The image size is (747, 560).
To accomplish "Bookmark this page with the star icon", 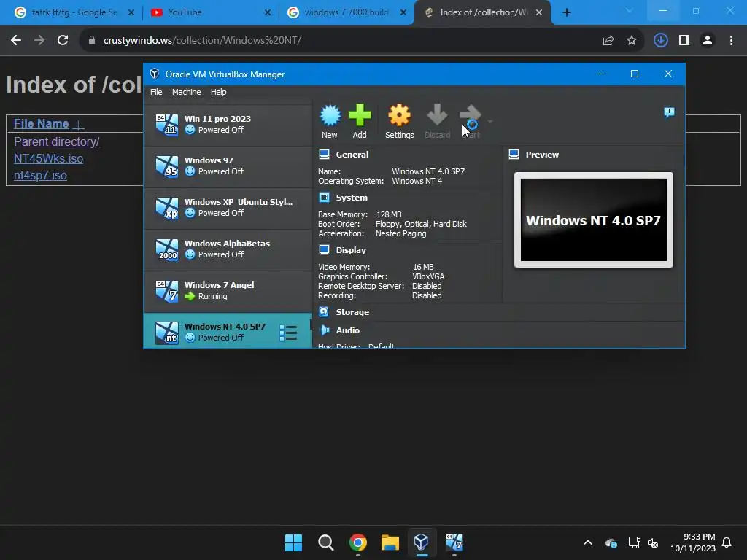I will pyautogui.click(x=632, y=41).
